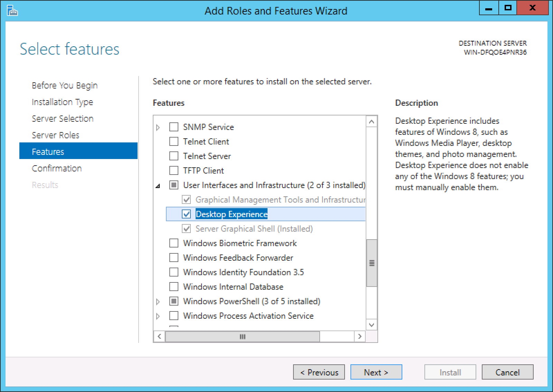The width and height of the screenshot is (553, 392).
Task: Close the Add Roles wizard
Action: [x=533, y=8]
